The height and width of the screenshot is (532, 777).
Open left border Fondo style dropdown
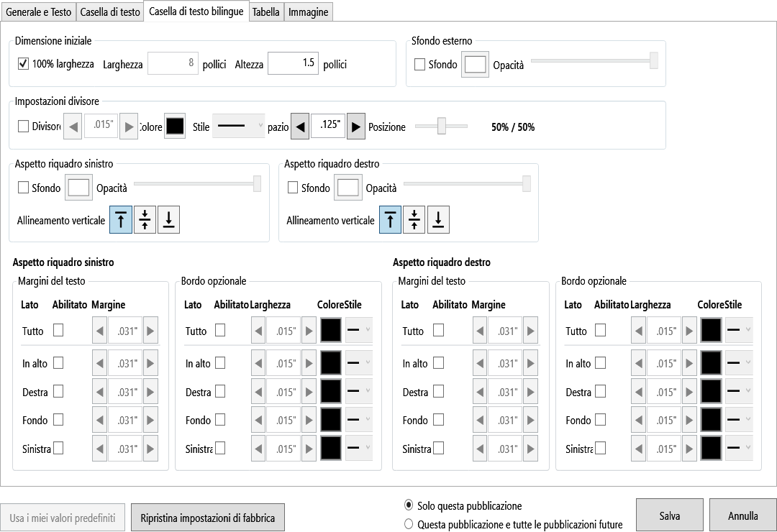click(x=359, y=420)
